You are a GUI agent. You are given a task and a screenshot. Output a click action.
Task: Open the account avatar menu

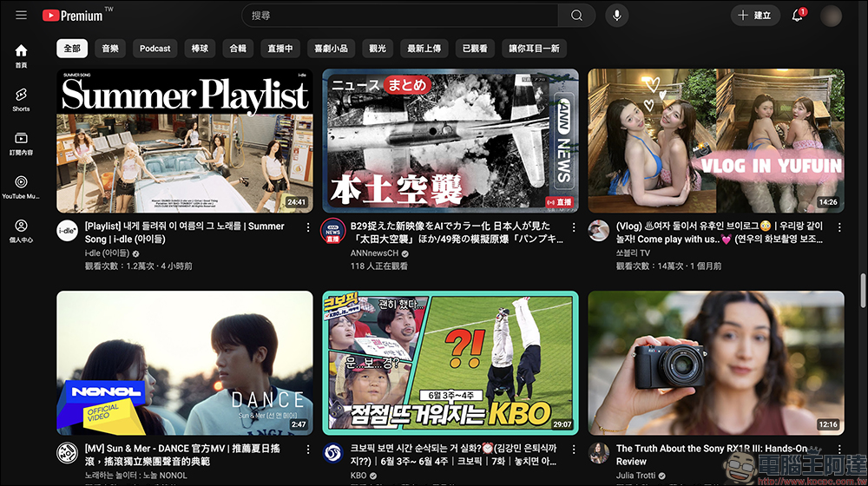[x=831, y=16]
